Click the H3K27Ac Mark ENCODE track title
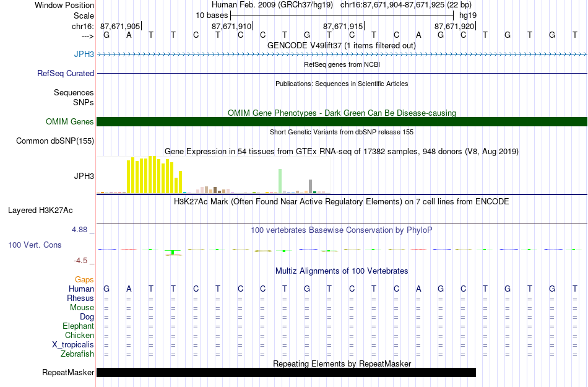The height and width of the screenshot is (387, 588). click(342, 202)
